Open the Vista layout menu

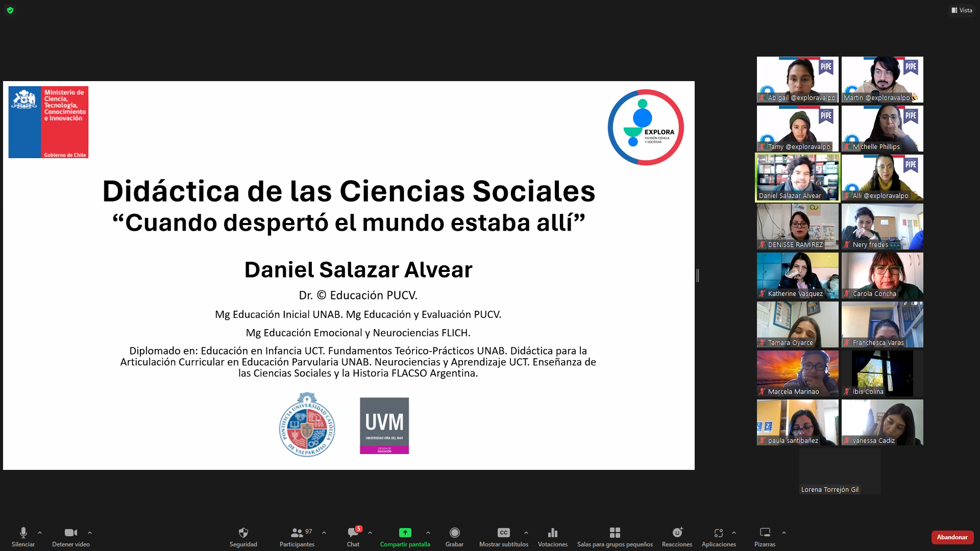click(x=962, y=10)
